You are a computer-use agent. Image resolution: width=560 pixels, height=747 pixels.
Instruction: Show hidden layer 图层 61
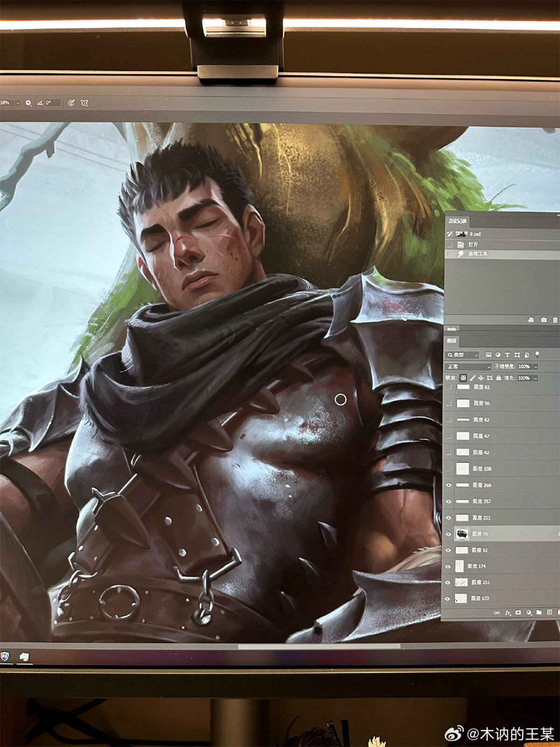(x=449, y=387)
